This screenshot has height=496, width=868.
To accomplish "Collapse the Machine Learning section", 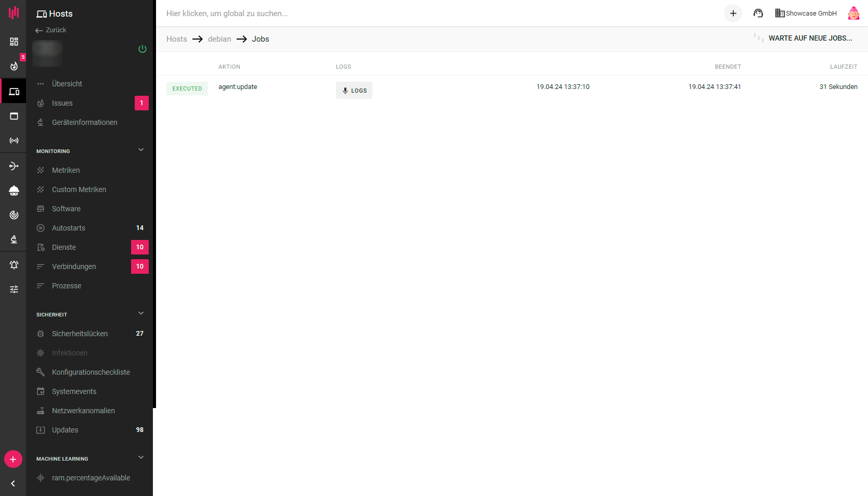I will [141, 457].
